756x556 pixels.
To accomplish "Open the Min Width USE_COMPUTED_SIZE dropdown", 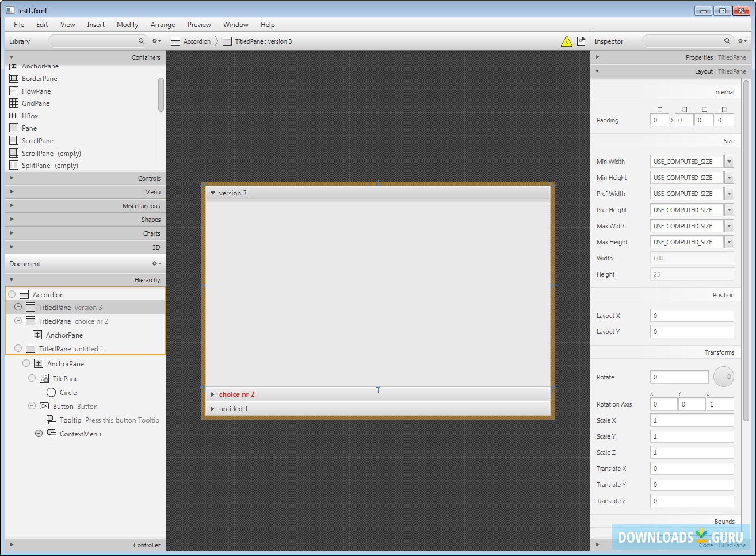I will [x=728, y=161].
